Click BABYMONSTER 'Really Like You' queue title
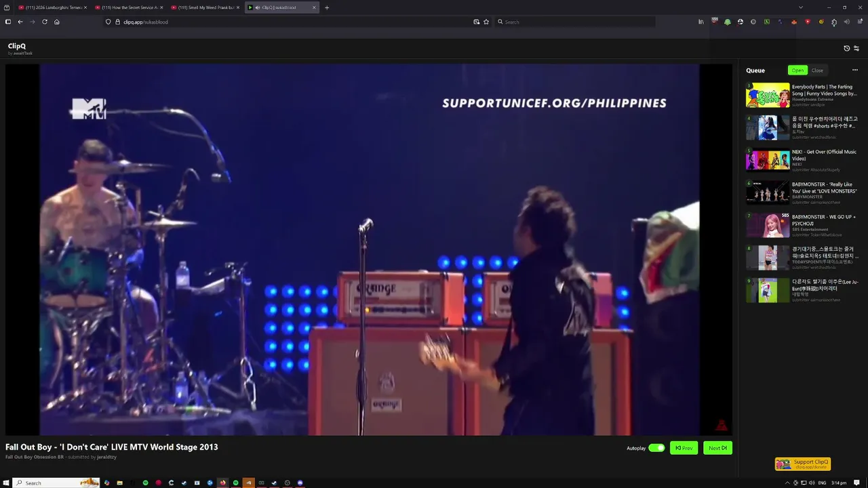Image resolution: width=868 pixels, height=488 pixels. click(x=825, y=188)
